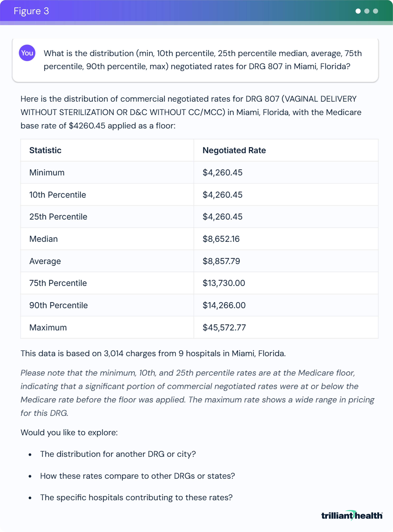Click the Trilliant Health logo

pos(352,515)
